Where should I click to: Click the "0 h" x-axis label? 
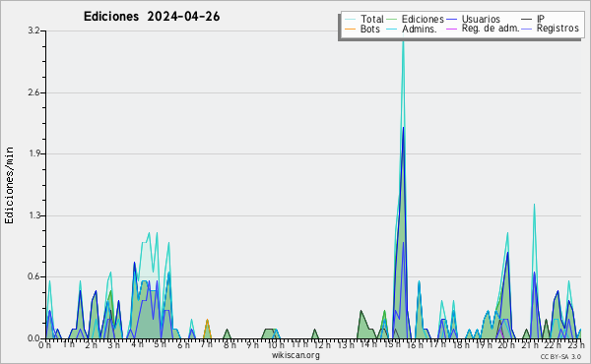pyautogui.click(x=45, y=344)
